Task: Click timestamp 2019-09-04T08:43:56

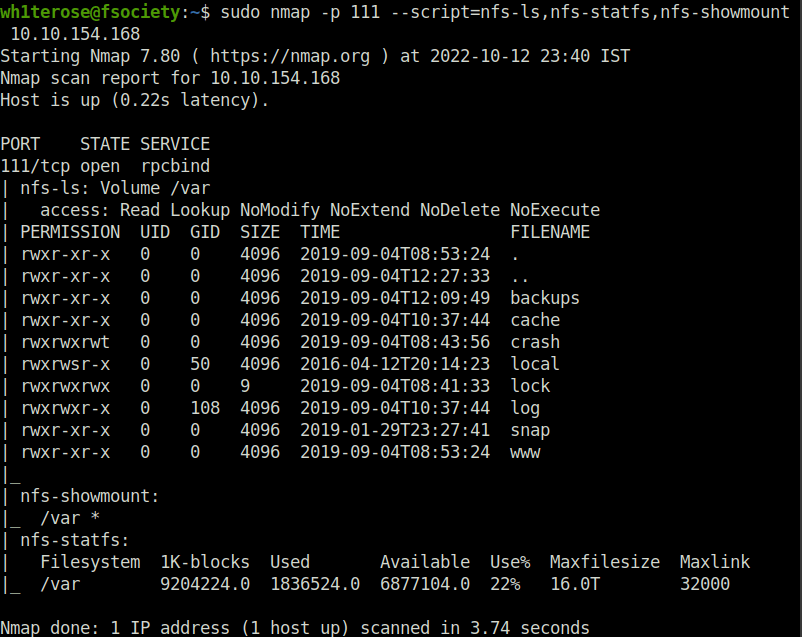Action: pos(395,342)
